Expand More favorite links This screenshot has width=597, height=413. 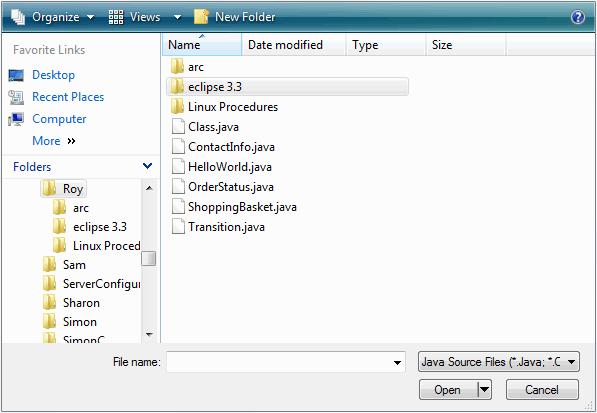tap(54, 141)
